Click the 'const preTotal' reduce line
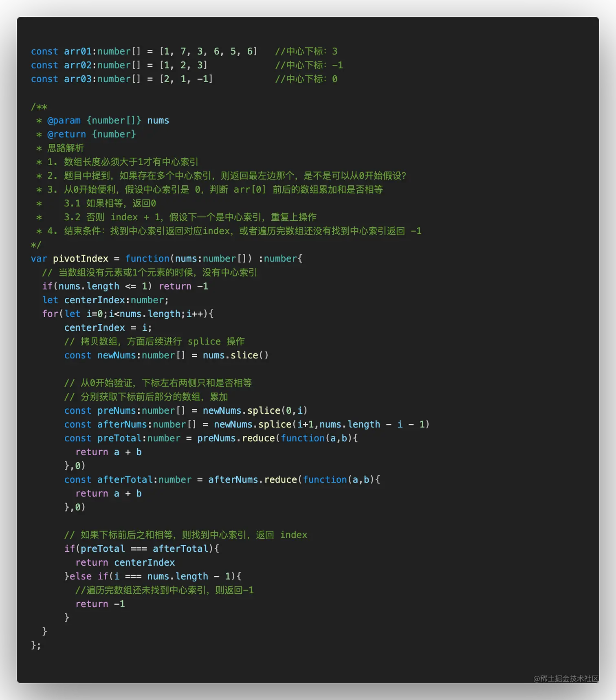 211,438
